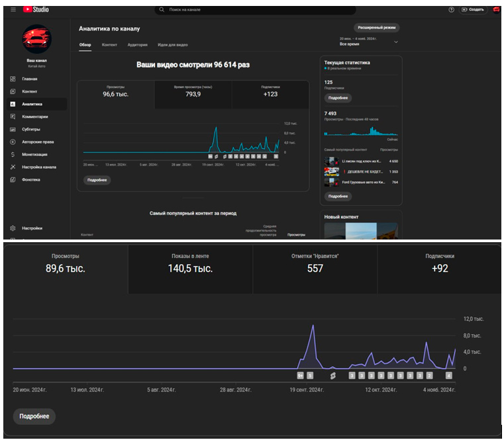Click the Аналитика sidebar icon
Screen dimensions: 504x442
coord(13,104)
